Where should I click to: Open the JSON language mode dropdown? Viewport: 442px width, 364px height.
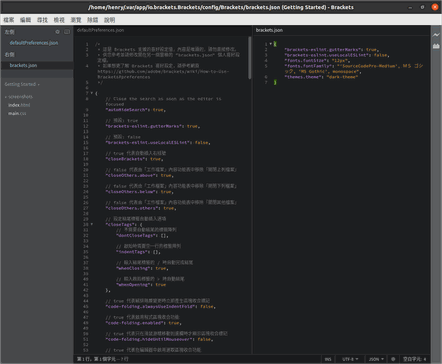(x=376, y=359)
